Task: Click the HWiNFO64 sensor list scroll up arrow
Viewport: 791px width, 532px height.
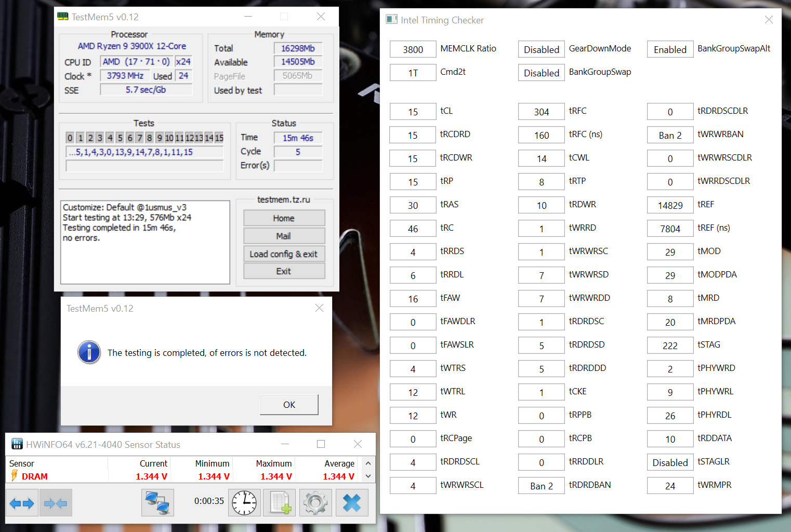Action: [368, 463]
